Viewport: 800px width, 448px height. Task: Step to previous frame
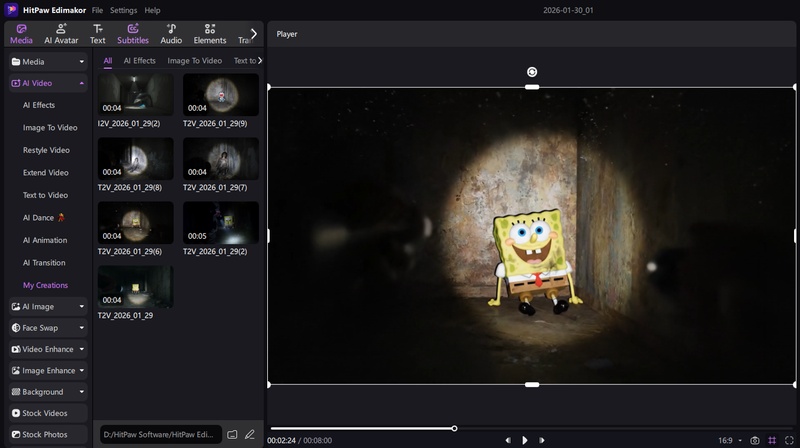tap(508, 440)
